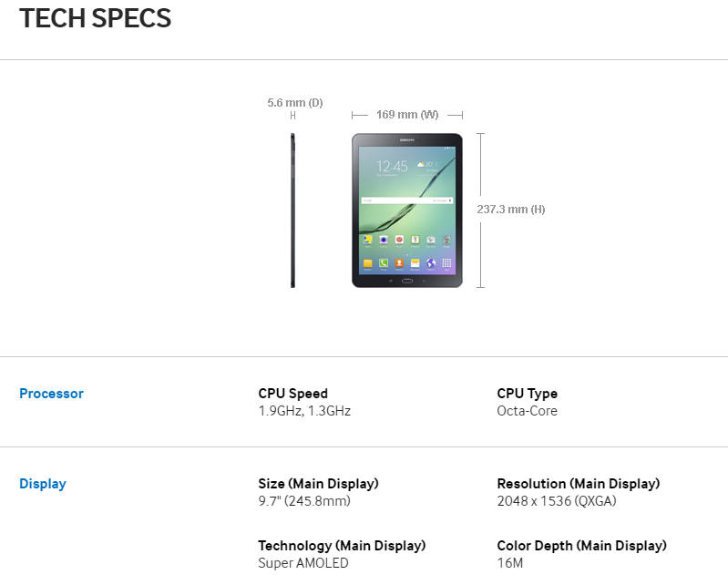Click the weather widget on the tablet screen
Screen dimensions: 728x585
pos(428,166)
